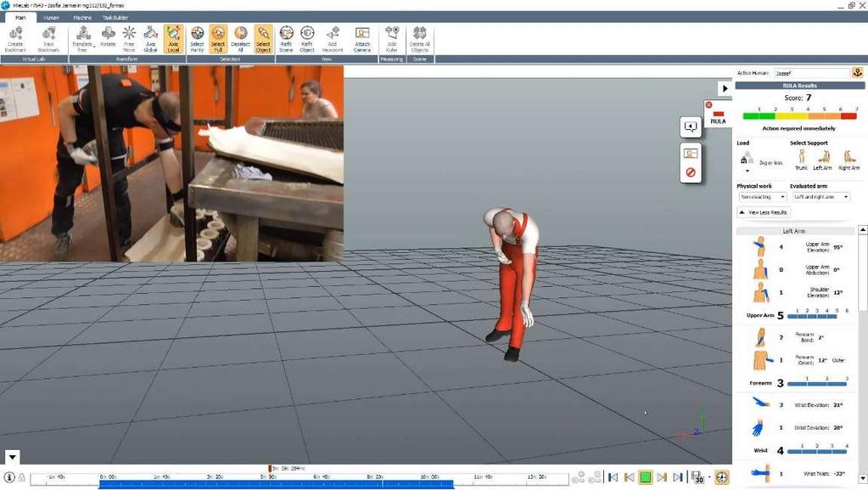Click the Shoulder Elevation posture icon
Screen dimensions: 868x490
click(760, 292)
